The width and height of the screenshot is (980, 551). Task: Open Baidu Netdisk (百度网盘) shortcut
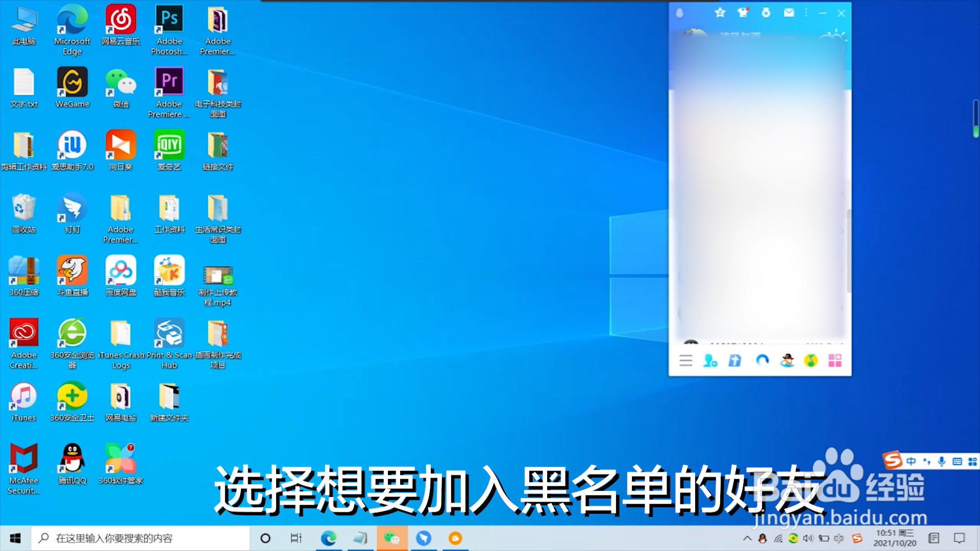click(x=121, y=275)
